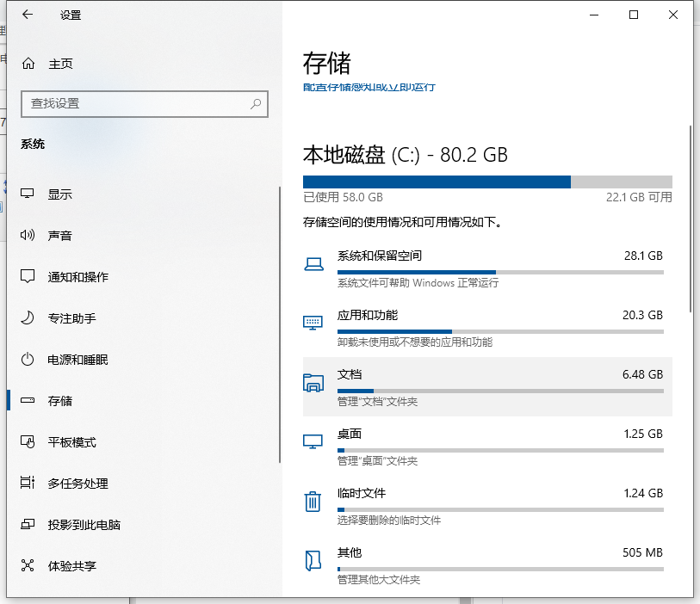
Task: Click the Focus assist (专注助手) moon icon
Action: coord(28,318)
